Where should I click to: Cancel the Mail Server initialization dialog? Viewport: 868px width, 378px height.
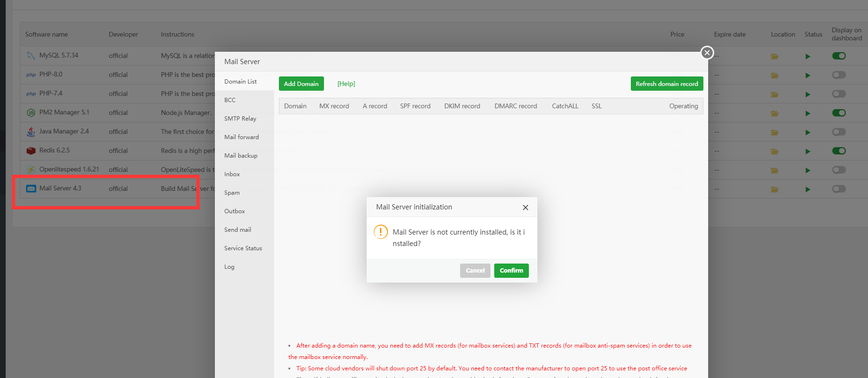pyautogui.click(x=475, y=271)
